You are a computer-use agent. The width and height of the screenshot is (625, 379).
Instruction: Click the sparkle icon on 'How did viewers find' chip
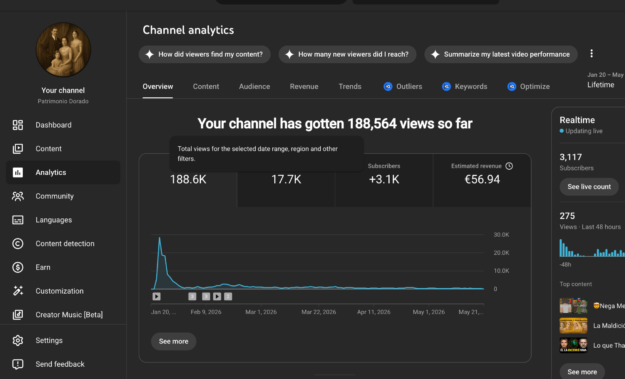(149, 54)
